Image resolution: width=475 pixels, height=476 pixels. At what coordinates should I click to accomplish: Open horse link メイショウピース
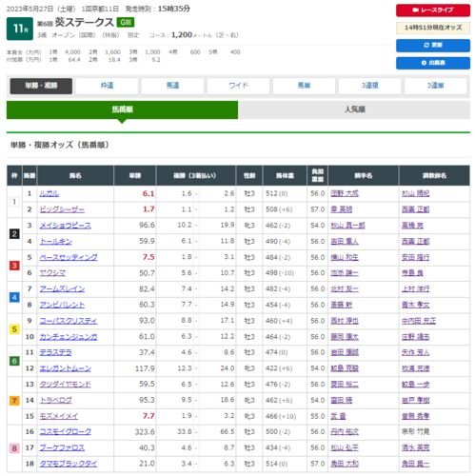pyautogui.click(x=65, y=226)
